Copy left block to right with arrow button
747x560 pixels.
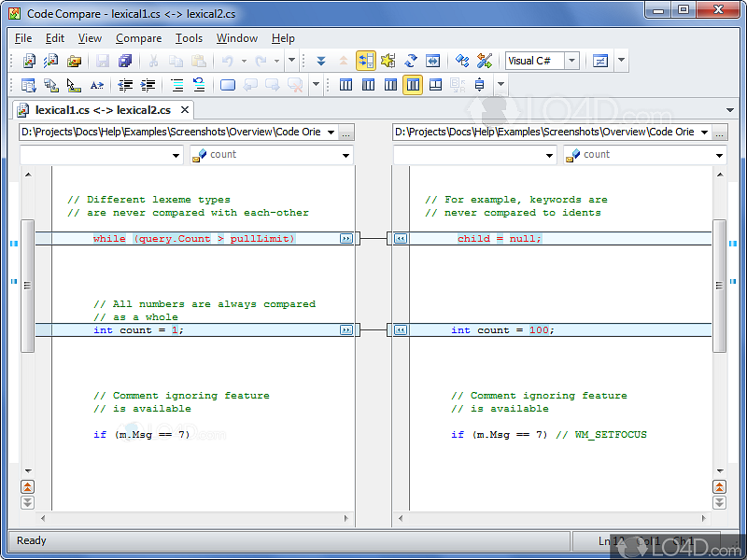(345, 239)
